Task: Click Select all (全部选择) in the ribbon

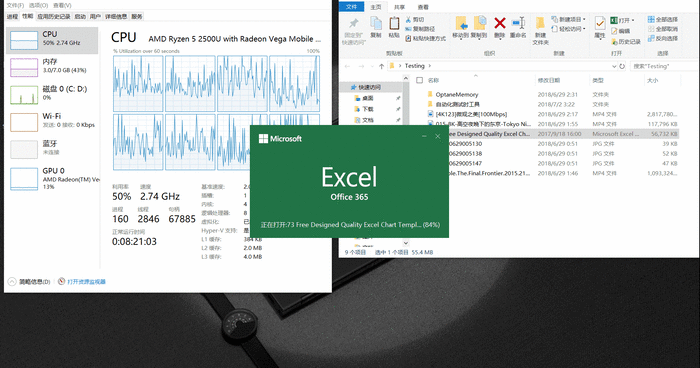Action: click(x=662, y=19)
